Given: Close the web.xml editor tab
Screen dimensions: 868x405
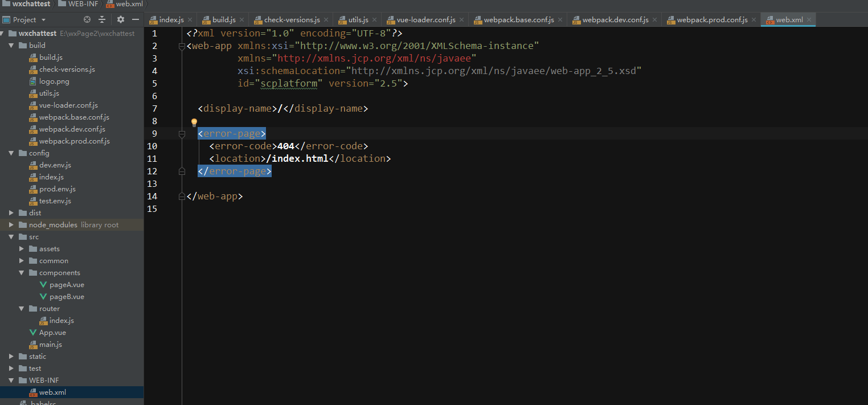Looking at the screenshot, I should [x=809, y=20].
